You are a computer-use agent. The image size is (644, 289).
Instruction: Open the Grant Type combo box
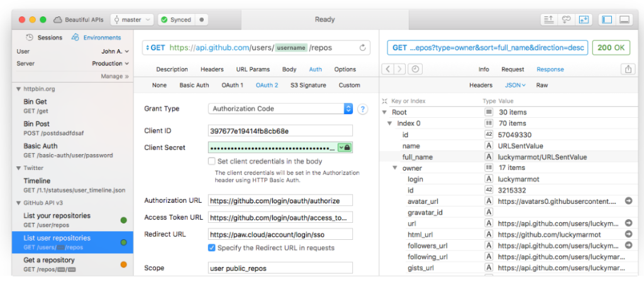[280, 109]
